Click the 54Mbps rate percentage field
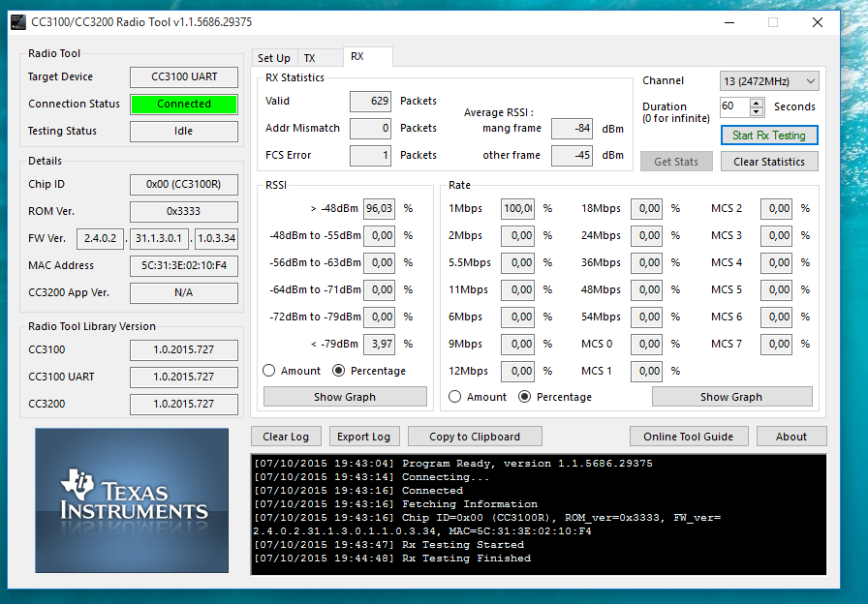This screenshot has height=604, width=868. (646, 317)
